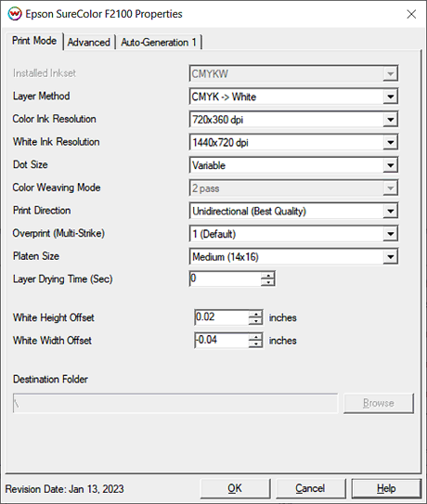The image size is (427, 504).
Task: Switch to the Print Mode tab
Action: (34, 41)
